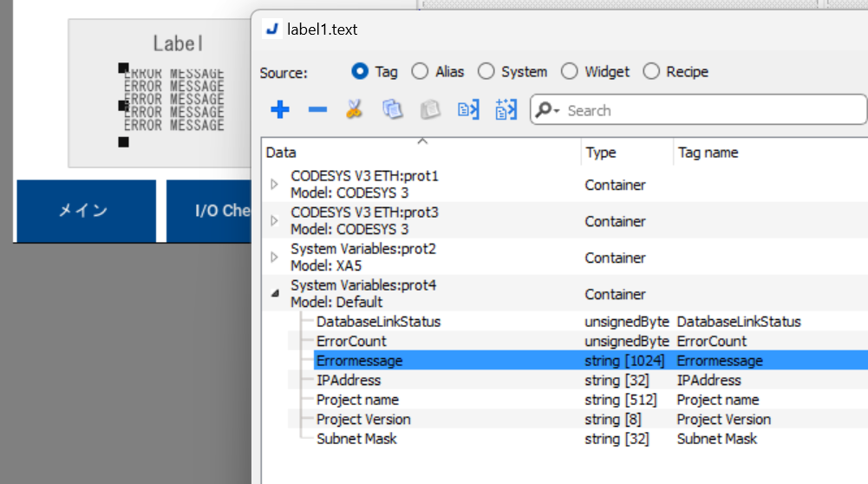Image resolution: width=868 pixels, height=484 pixels.
Task: Select the Recipe source radio button
Action: 651,71
